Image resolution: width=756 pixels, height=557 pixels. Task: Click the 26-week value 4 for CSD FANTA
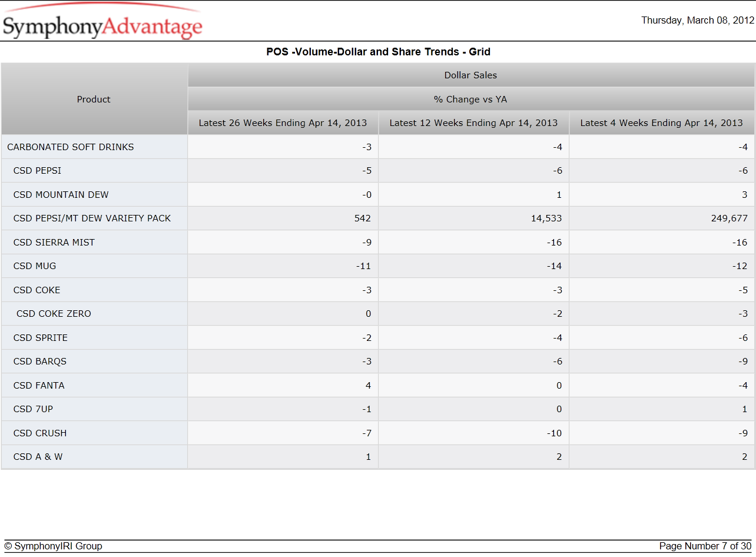(369, 386)
